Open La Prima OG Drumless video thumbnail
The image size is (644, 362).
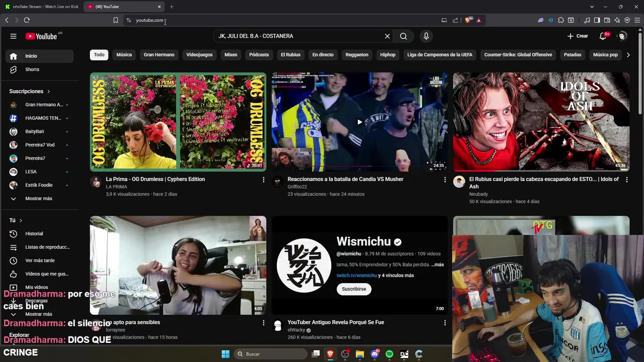coord(178,122)
